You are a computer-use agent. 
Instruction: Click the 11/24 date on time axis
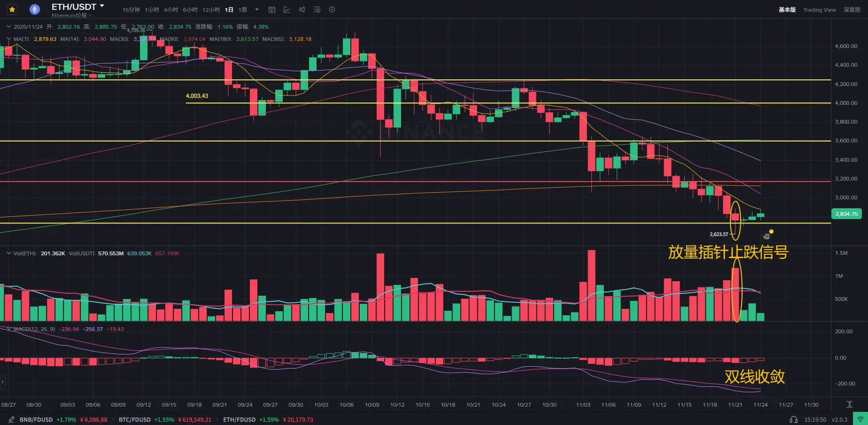[x=760, y=405]
